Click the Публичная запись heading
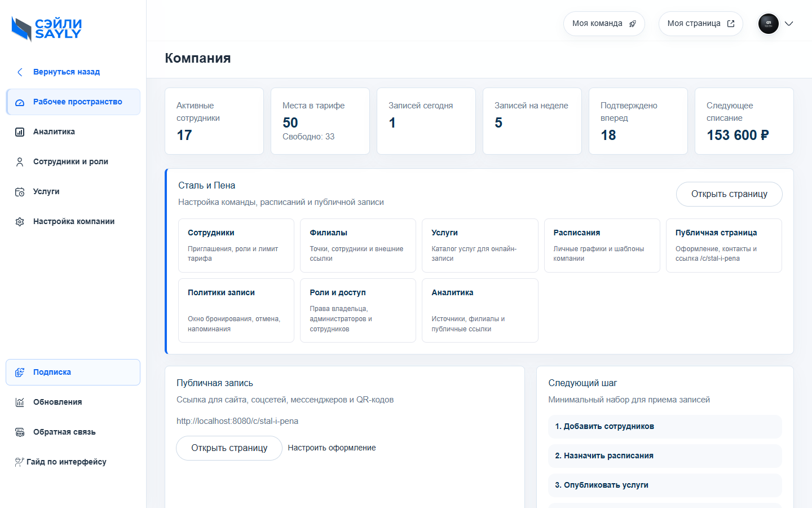 (x=215, y=383)
